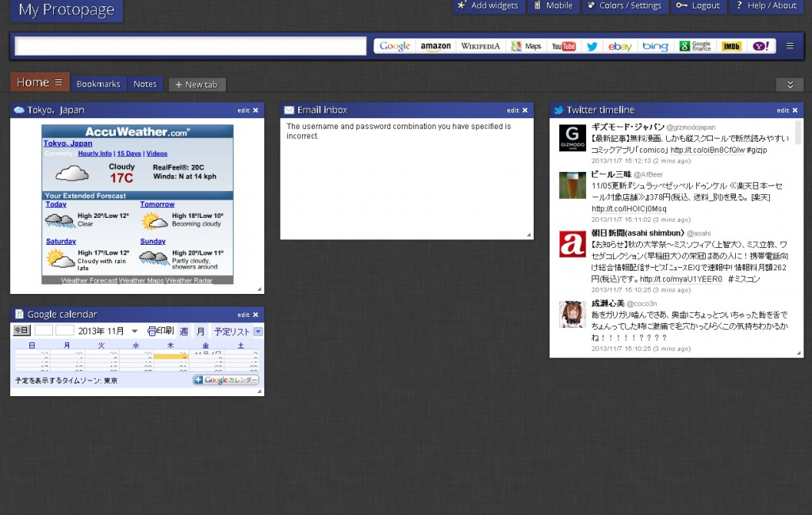Open the Home tab menu icon
Viewport: 812px width, 515px height.
click(x=58, y=82)
